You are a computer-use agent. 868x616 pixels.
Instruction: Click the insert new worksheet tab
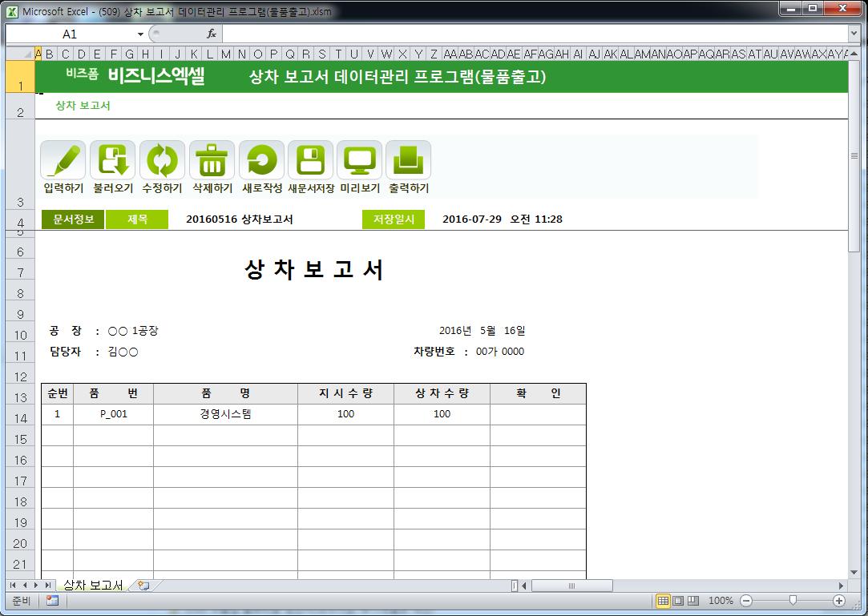(143, 586)
